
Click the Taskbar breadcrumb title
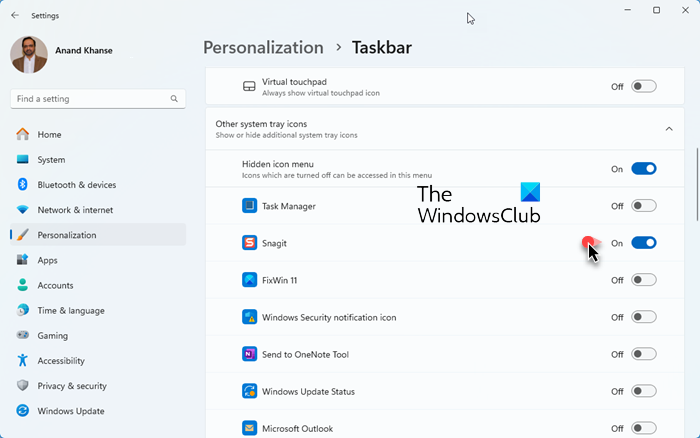[x=382, y=48]
